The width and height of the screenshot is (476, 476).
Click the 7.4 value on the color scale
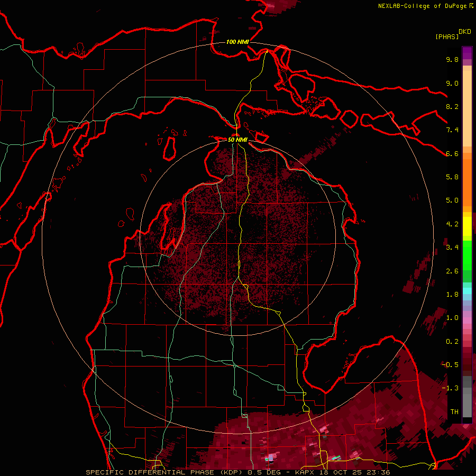[x=452, y=130]
